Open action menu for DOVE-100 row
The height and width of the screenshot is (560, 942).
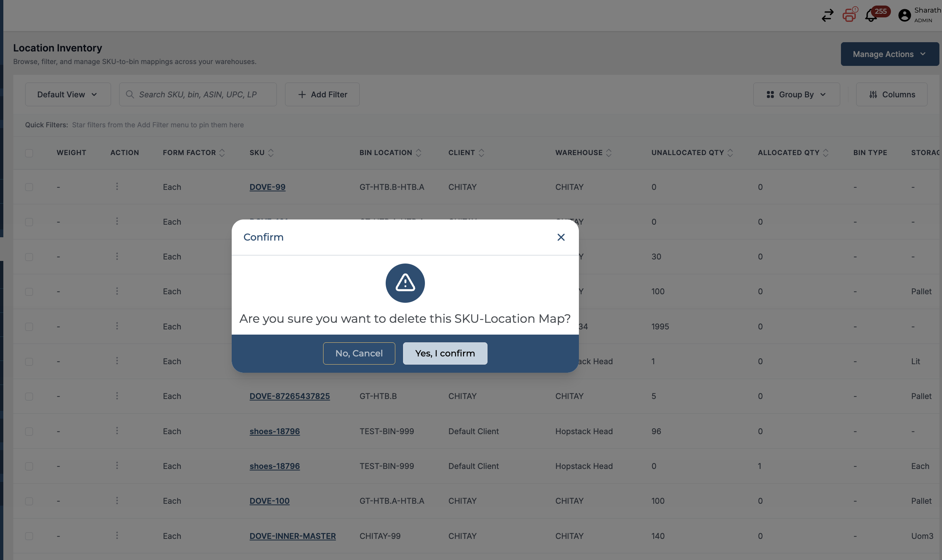click(x=117, y=500)
